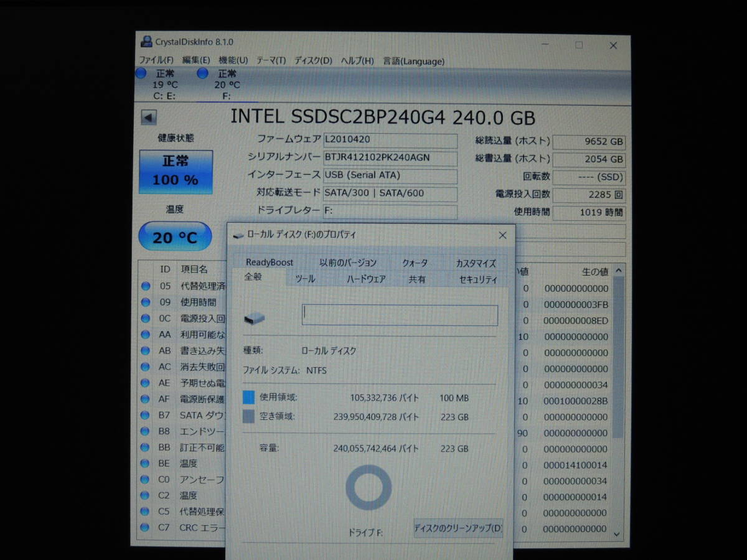747x560 pixels.
Task: Open the 機能(U) menu
Action: click(233, 60)
